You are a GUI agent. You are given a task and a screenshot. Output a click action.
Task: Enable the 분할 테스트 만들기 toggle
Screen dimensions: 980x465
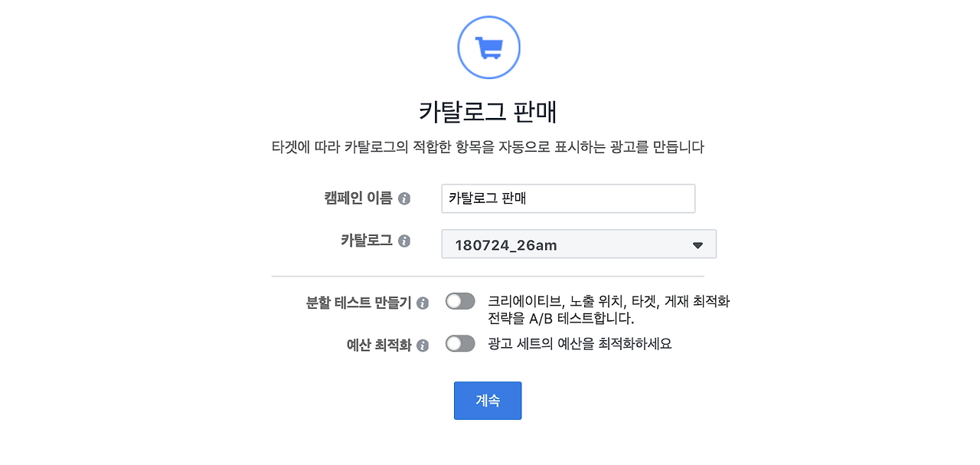click(x=460, y=301)
